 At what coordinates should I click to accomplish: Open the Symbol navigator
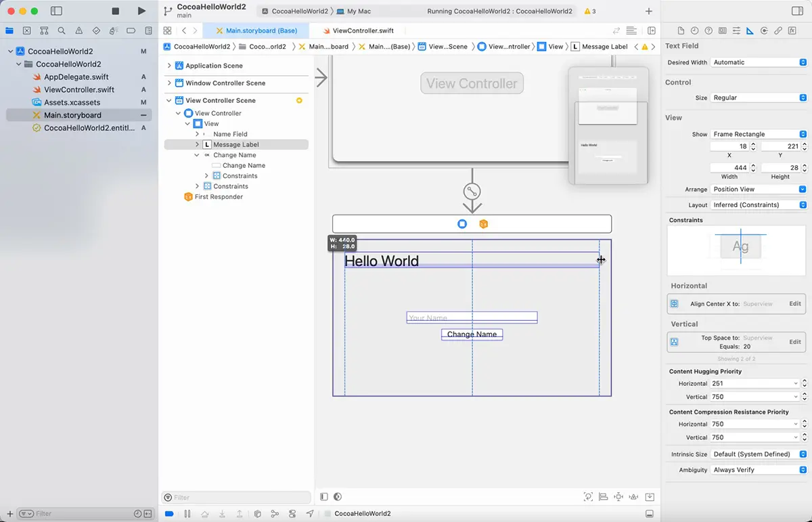(x=44, y=30)
